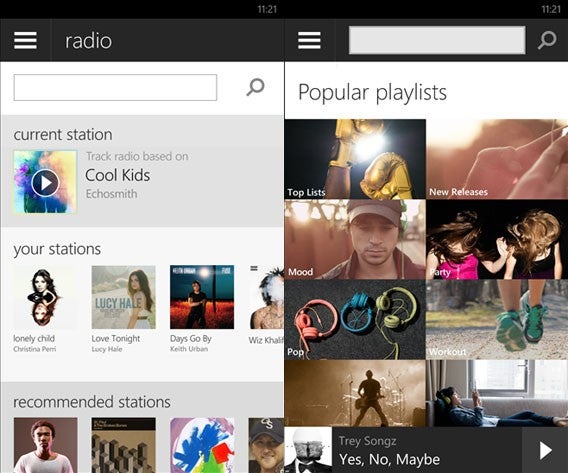The image size is (568, 473).
Task: Click the radio page title
Action: pos(88,41)
